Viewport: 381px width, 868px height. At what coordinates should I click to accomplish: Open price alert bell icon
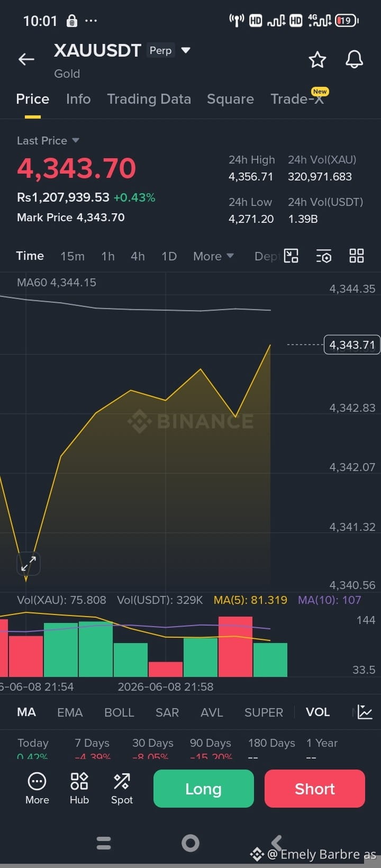click(x=354, y=59)
